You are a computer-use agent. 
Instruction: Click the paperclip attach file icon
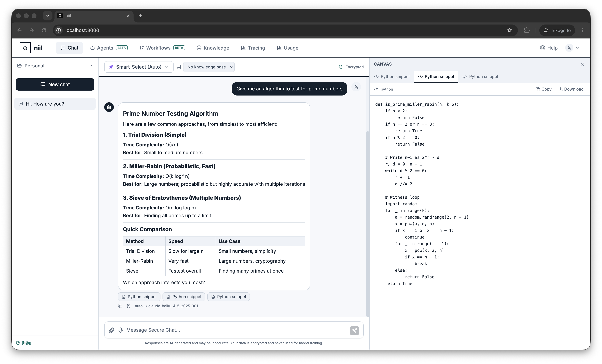(x=111, y=330)
